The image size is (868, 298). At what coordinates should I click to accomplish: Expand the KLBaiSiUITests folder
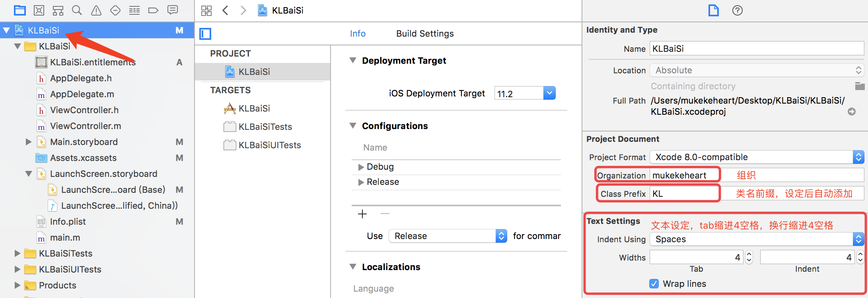tap(17, 269)
